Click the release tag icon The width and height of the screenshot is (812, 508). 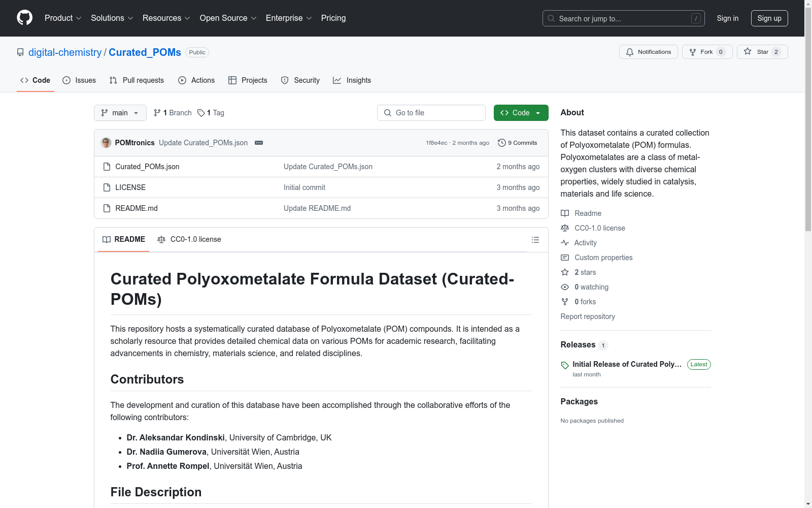565,365
